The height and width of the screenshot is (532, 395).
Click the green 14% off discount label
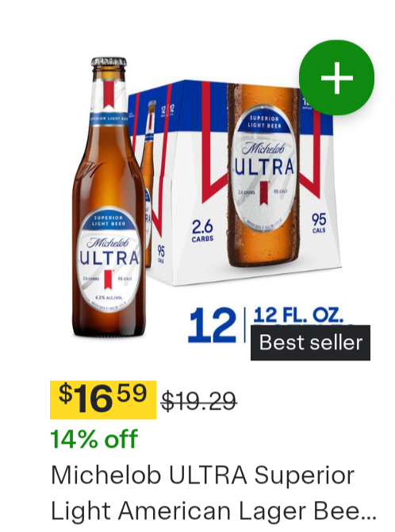tap(94, 438)
